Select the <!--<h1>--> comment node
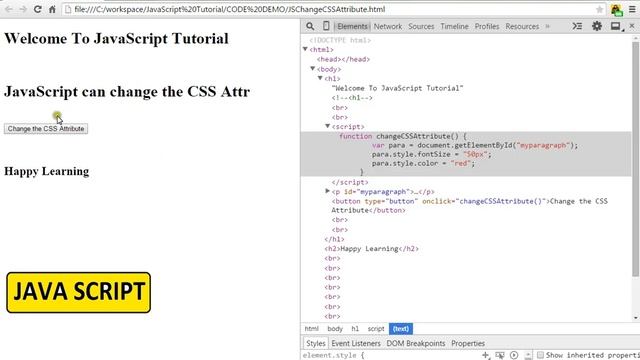This screenshot has height=360, width=640. (352, 98)
